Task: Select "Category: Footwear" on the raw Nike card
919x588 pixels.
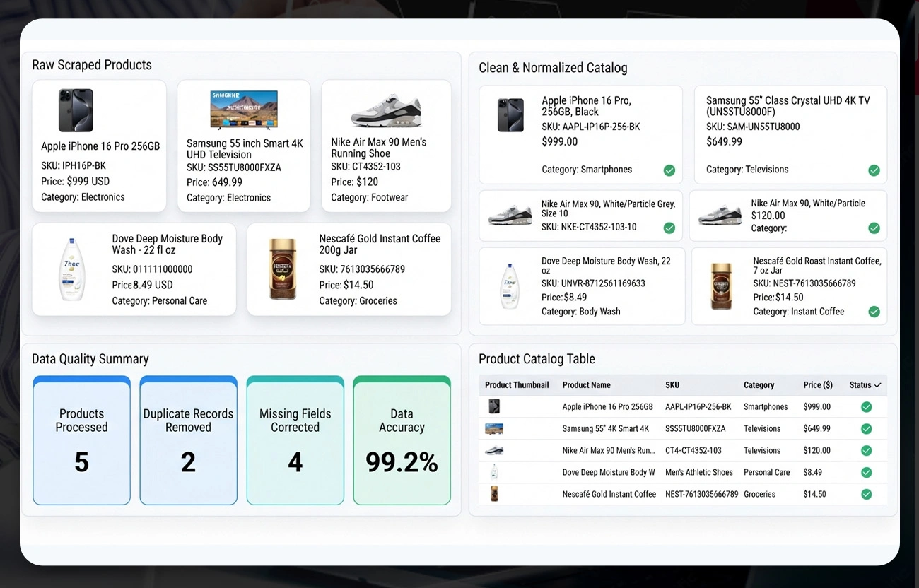Action: (370, 198)
